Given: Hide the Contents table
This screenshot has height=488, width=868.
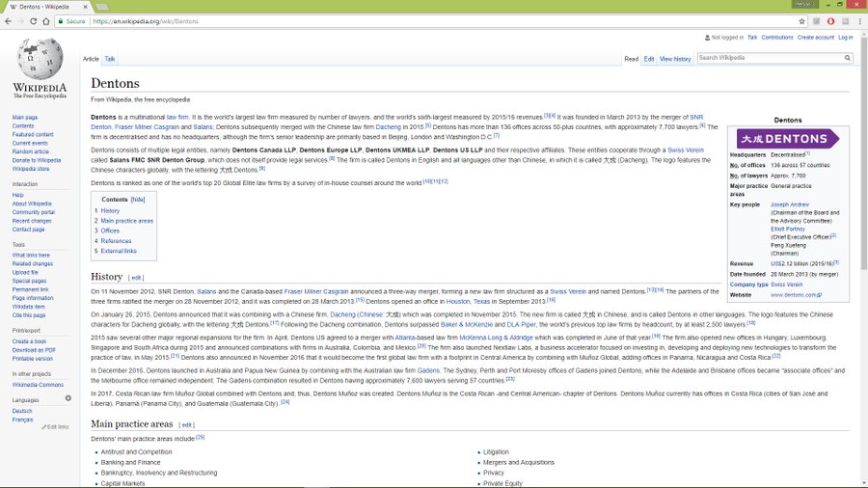Looking at the screenshot, I should pos(138,200).
